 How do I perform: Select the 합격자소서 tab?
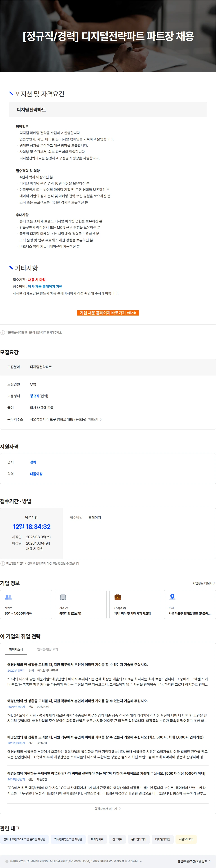16,649
